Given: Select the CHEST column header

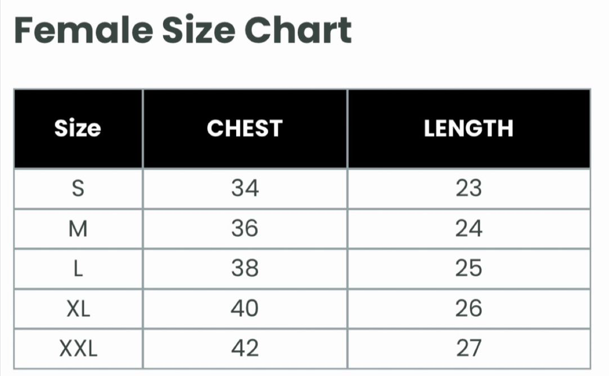Looking at the screenshot, I should pyautogui.click(x=245, y=128).
